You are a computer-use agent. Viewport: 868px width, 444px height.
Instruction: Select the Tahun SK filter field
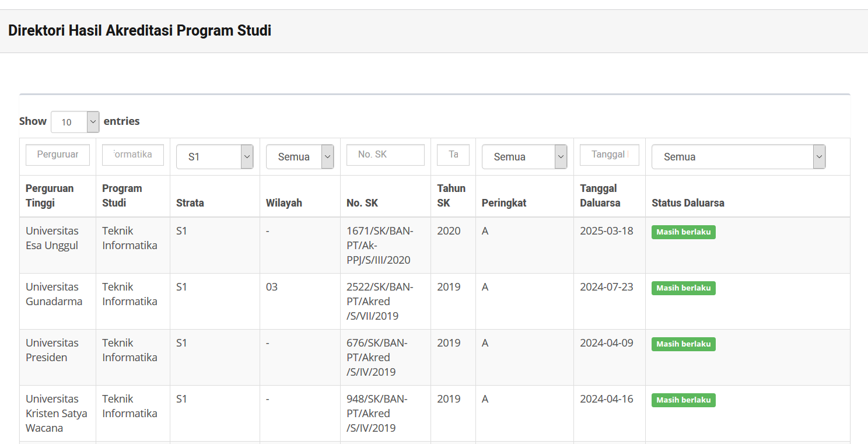point(453,155)
